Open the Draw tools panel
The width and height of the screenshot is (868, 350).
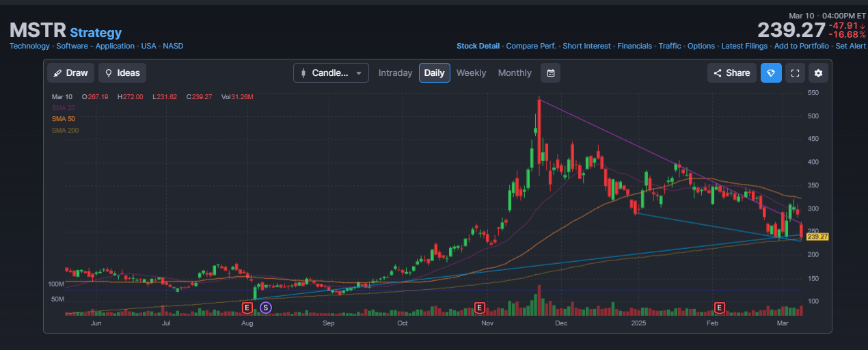(72, 73)
